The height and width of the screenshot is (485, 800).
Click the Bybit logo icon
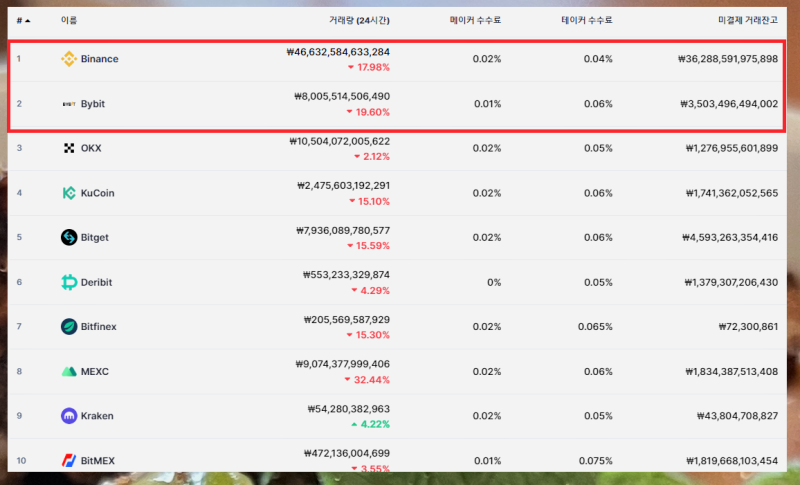69,104
